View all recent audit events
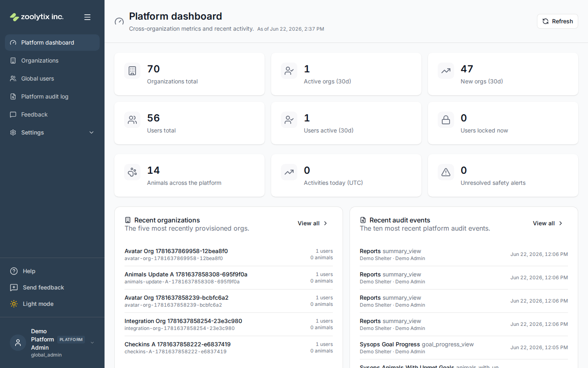The image size is (588, 368). [548, 223]
